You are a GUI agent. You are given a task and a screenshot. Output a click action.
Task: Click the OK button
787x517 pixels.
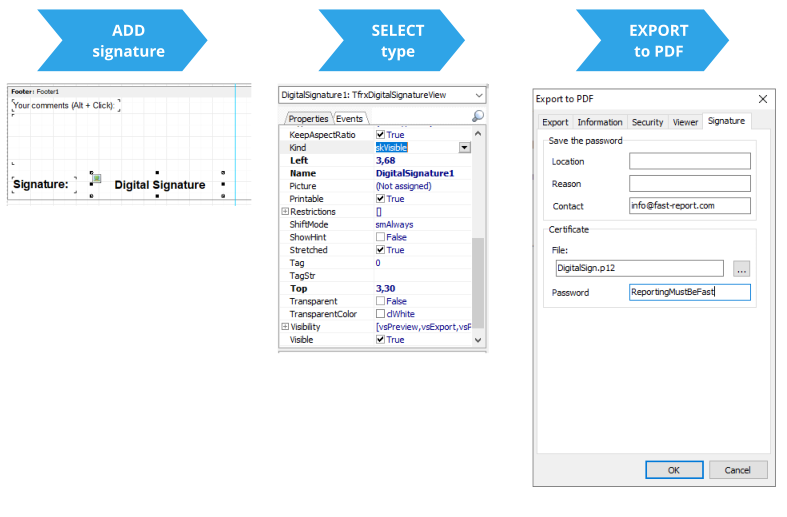click(x=673, y=470)
